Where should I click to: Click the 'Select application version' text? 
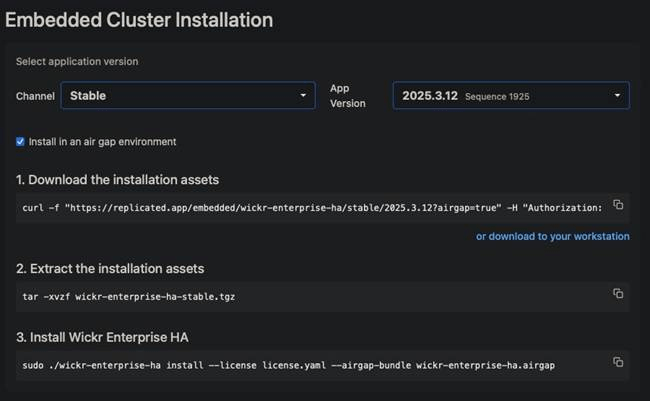(x=77, y=61)
